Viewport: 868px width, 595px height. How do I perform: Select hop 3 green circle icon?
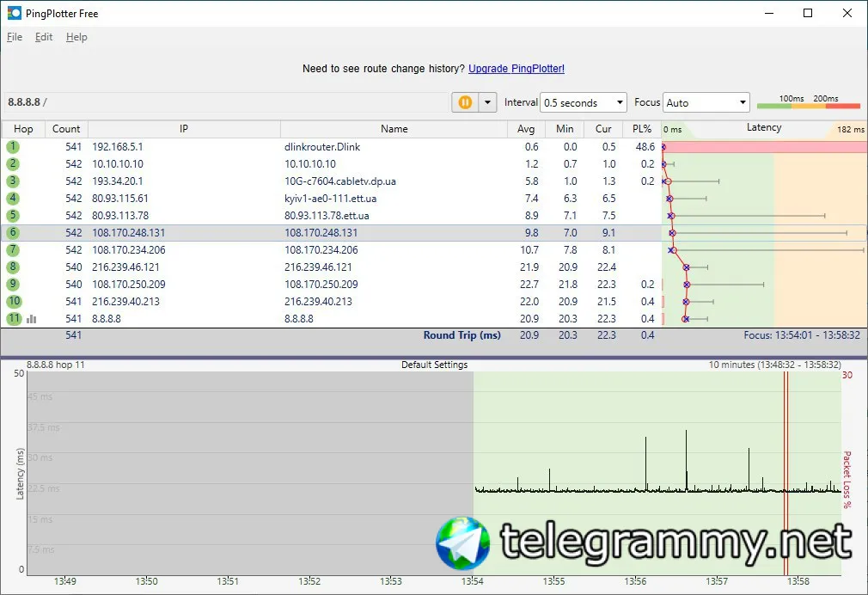[13, 181]
